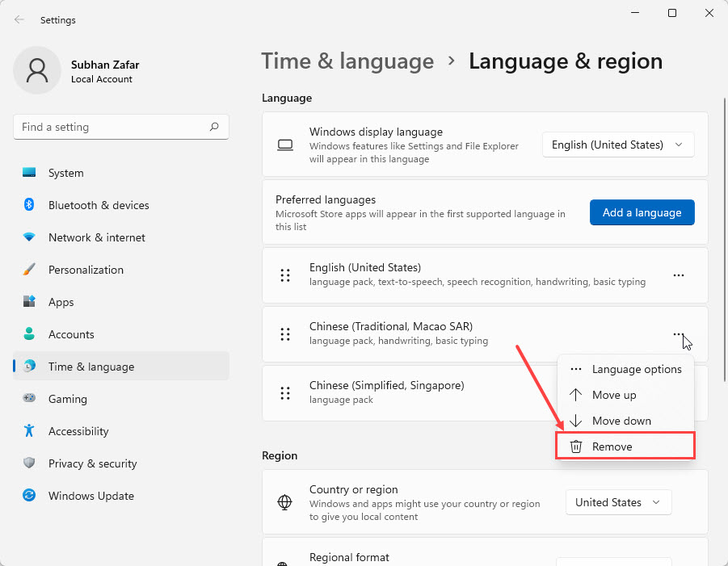Open Accounts settings category

121,334
